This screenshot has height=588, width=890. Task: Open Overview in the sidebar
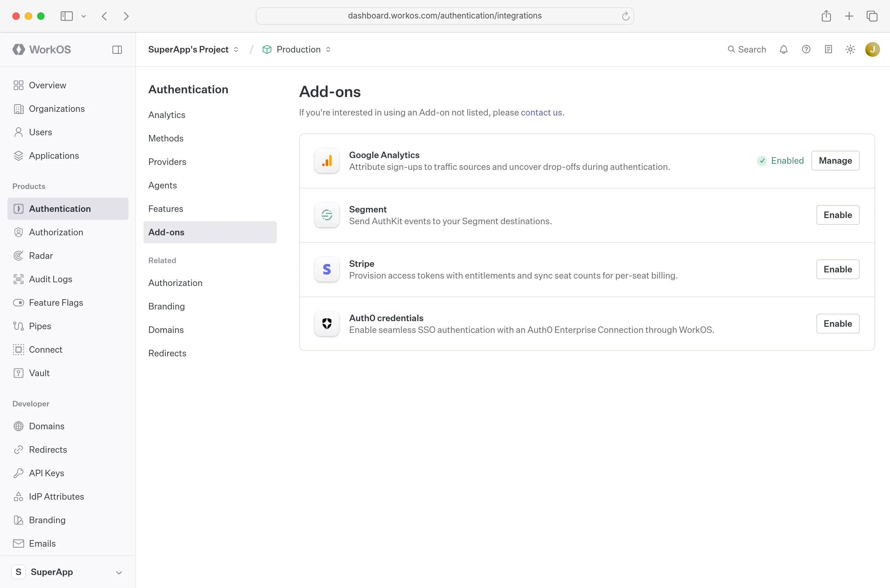coord(68,85)
